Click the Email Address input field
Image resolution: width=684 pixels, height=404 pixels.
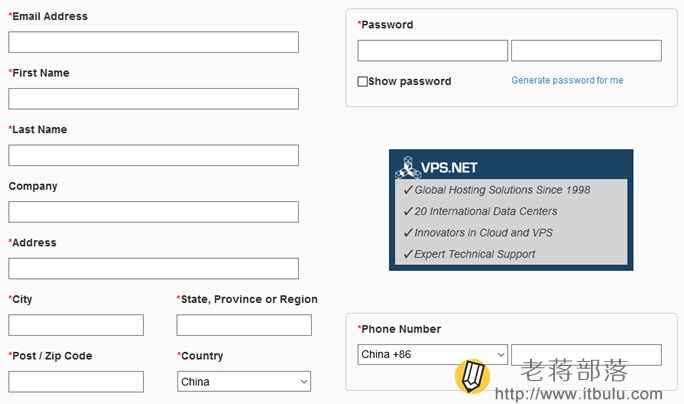[x=154, y=42]
